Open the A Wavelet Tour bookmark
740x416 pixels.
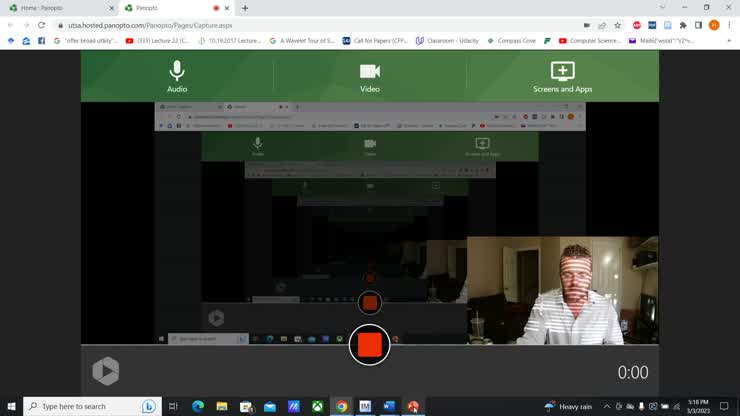click(x=302, y=41)
